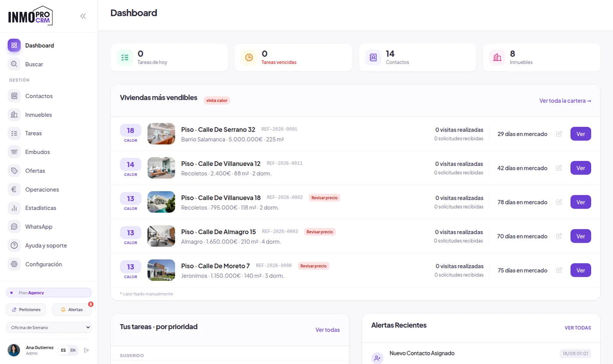The height and width of the screenshot is (364, 613).
Task: Click 'Ver todas' link in Tus tareas
Action: coord(328,330)
